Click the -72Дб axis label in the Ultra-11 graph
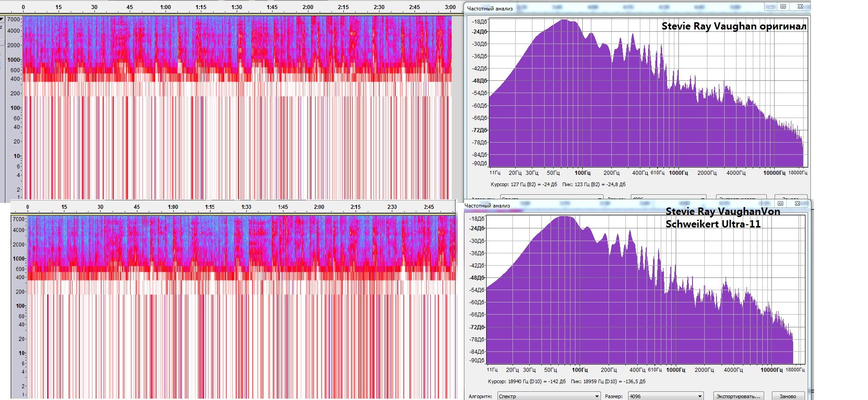 477,327
